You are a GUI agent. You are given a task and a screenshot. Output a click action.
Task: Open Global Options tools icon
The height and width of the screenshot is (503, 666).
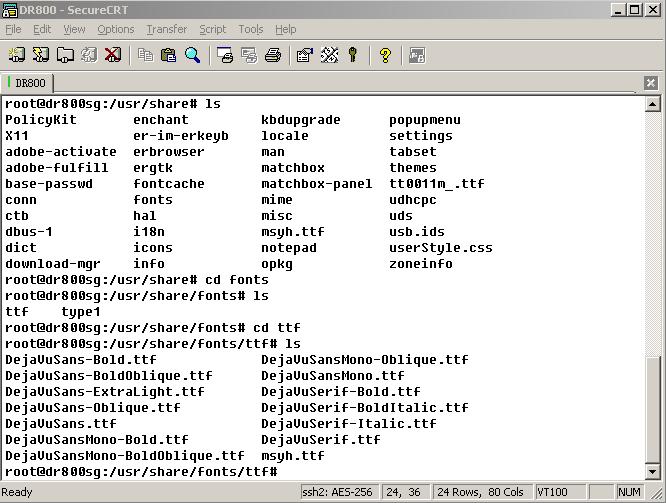click(x=329, y=55)
